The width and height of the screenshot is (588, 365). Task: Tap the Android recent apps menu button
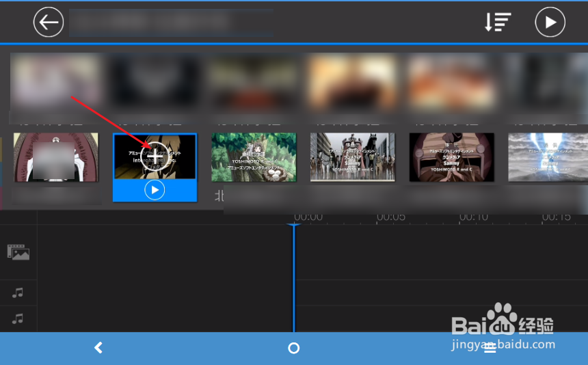[490, 348]
